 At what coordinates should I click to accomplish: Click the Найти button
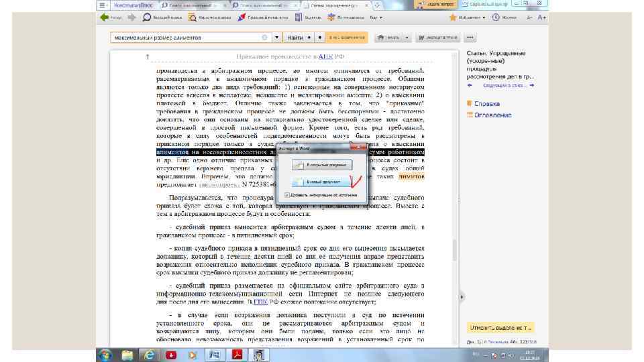295,38
